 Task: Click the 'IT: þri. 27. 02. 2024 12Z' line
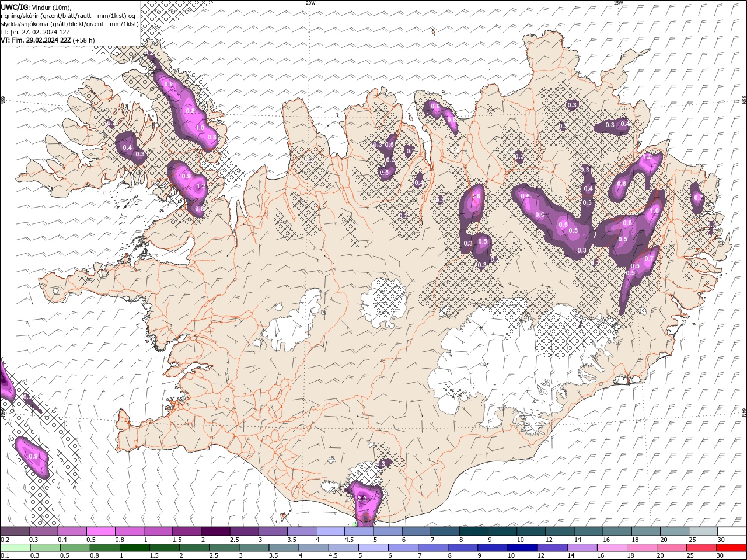click(35, 32)
